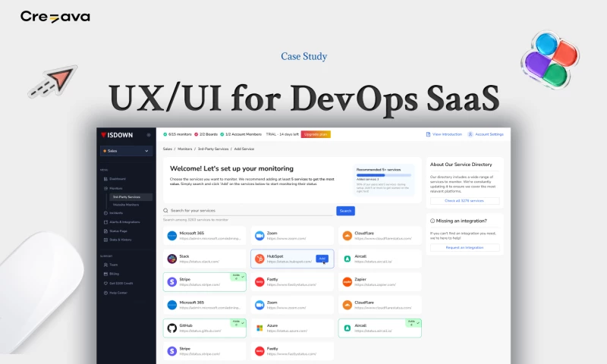
Task: Click the ISDOWN logo in sidebar
Action: click(117, 135)
